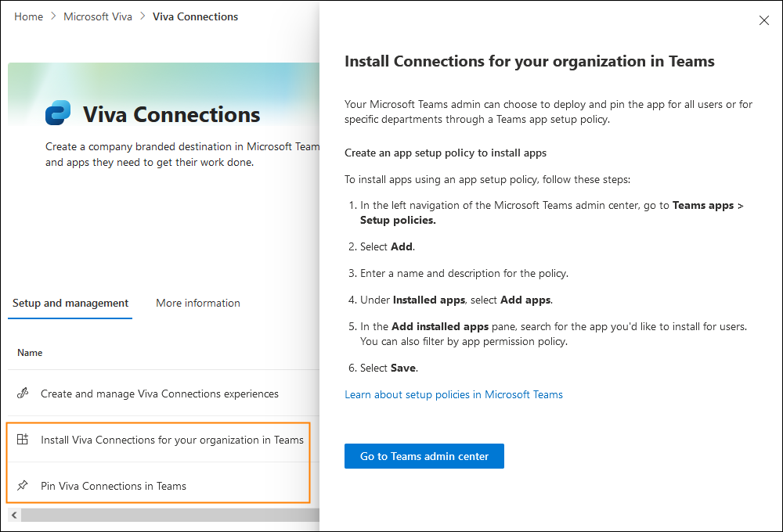Click To install apps using an app setup policy

tap(487, 179)
